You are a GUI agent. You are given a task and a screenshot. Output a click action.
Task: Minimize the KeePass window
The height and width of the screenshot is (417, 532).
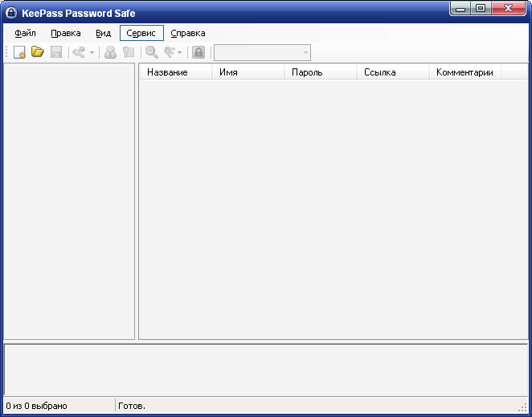pyautogui.click(x=460, y=9)
